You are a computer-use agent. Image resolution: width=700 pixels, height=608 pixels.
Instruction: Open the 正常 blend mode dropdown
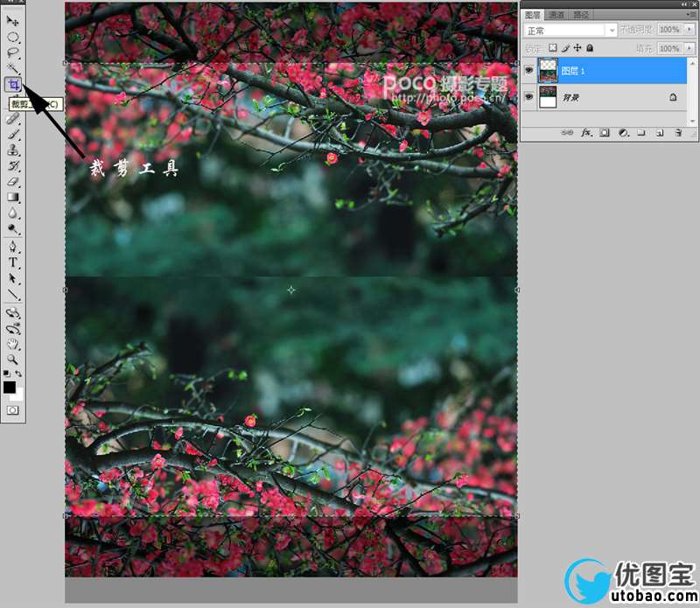coord(570,31)
